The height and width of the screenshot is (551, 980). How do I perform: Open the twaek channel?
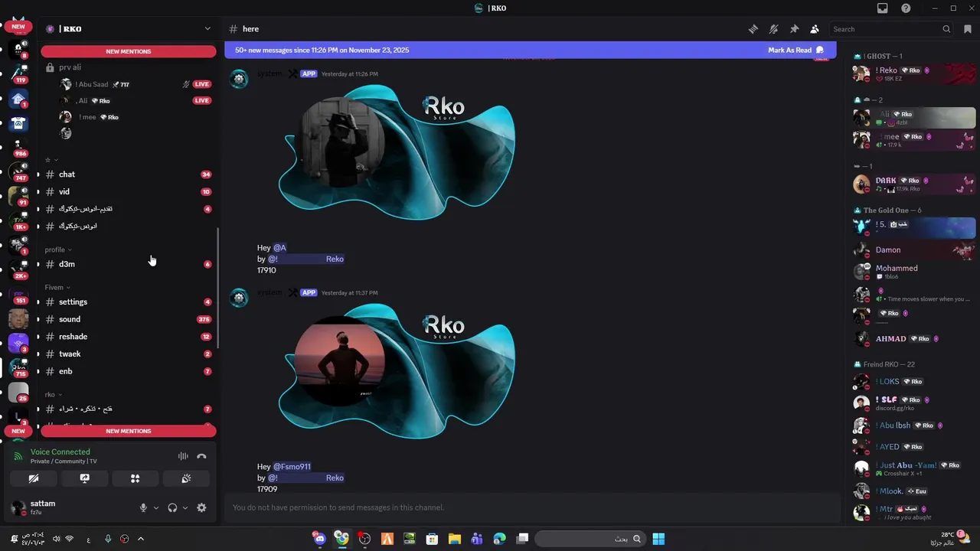129,354
